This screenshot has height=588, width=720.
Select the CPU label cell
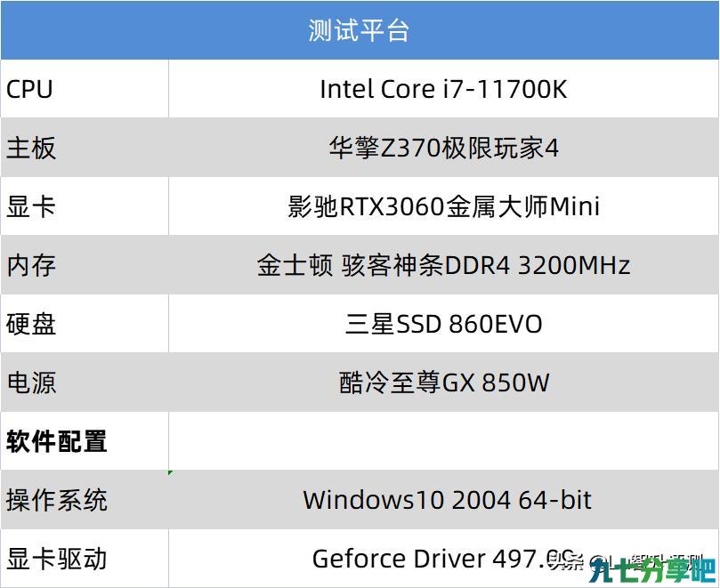coord(85,89)
